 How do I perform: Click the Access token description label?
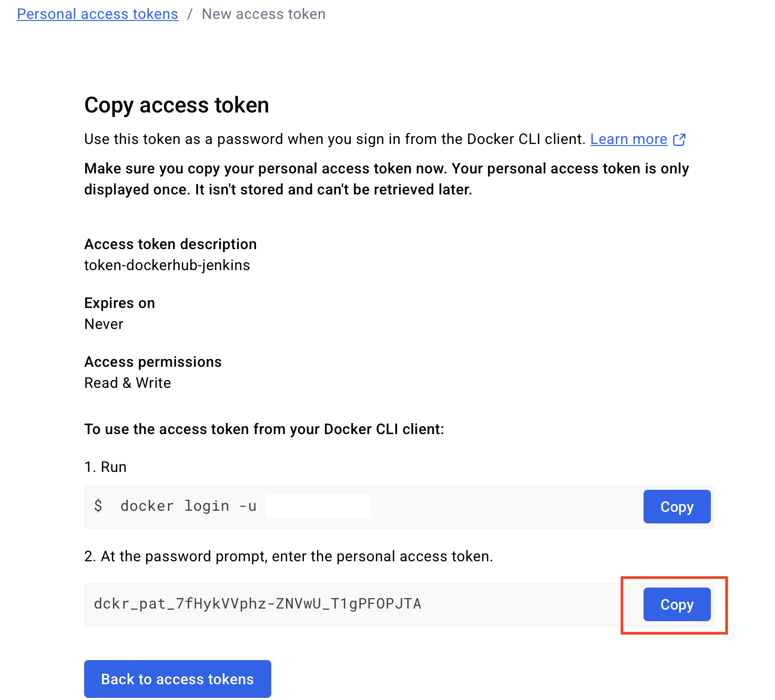[x=170, y=244]
